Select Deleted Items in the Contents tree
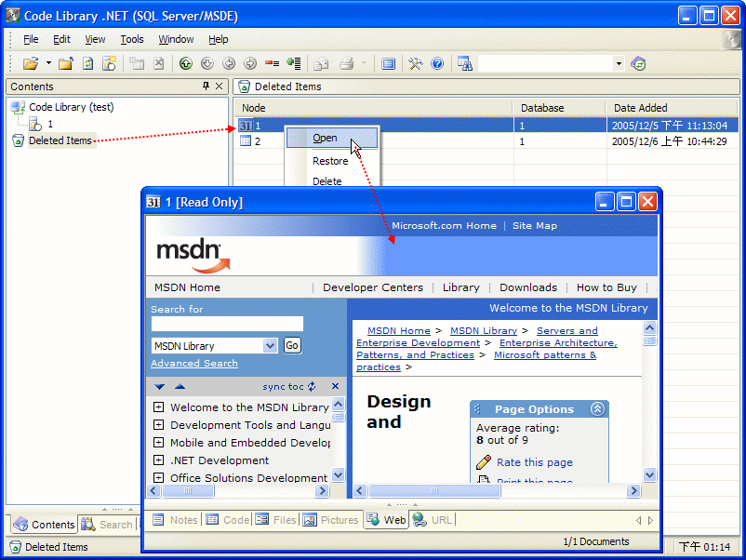This screenshot has height=560, width=746. click(60, 140)
